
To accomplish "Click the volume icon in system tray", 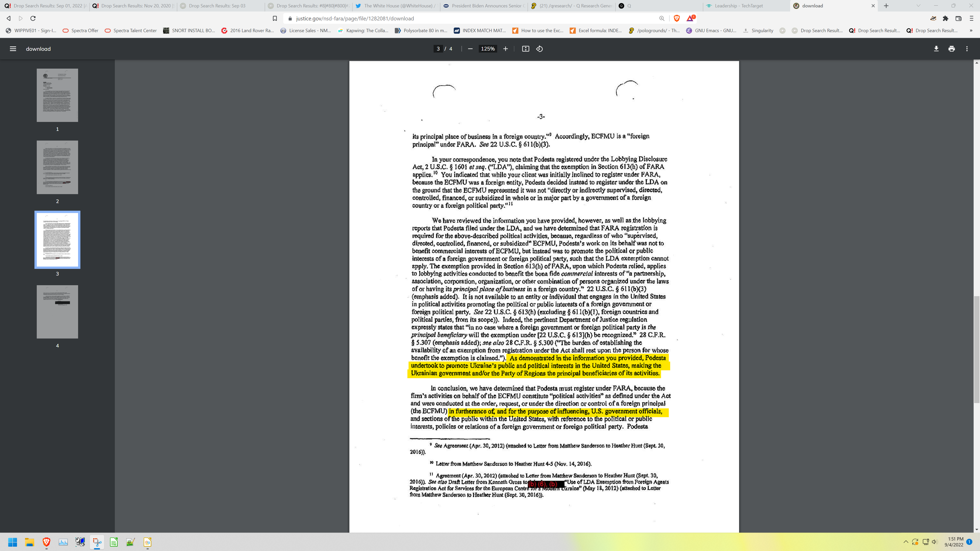I will click(x=935, y=542).
